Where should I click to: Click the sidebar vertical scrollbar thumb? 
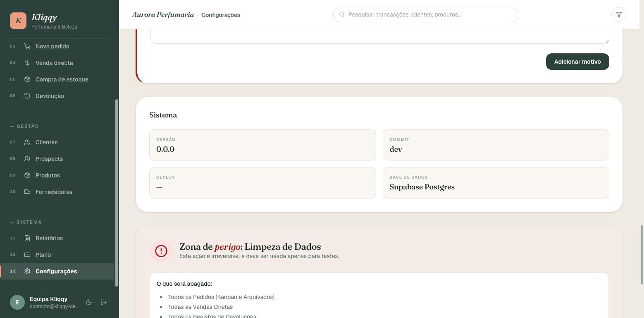click(x=117, y=193)
